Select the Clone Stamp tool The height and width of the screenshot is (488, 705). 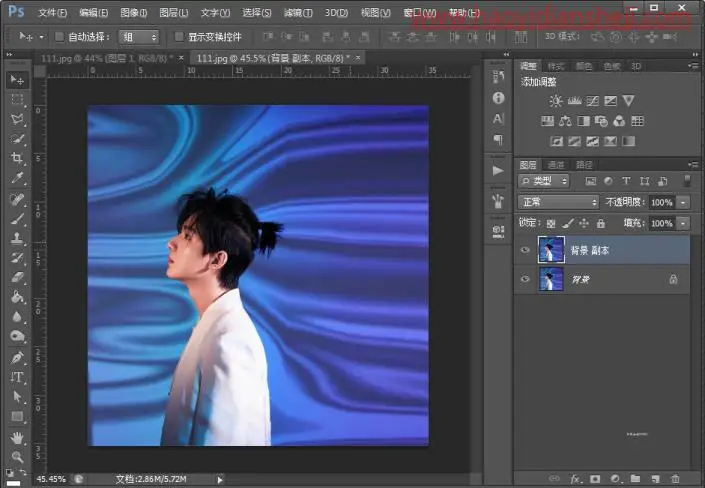pos(17,238)
